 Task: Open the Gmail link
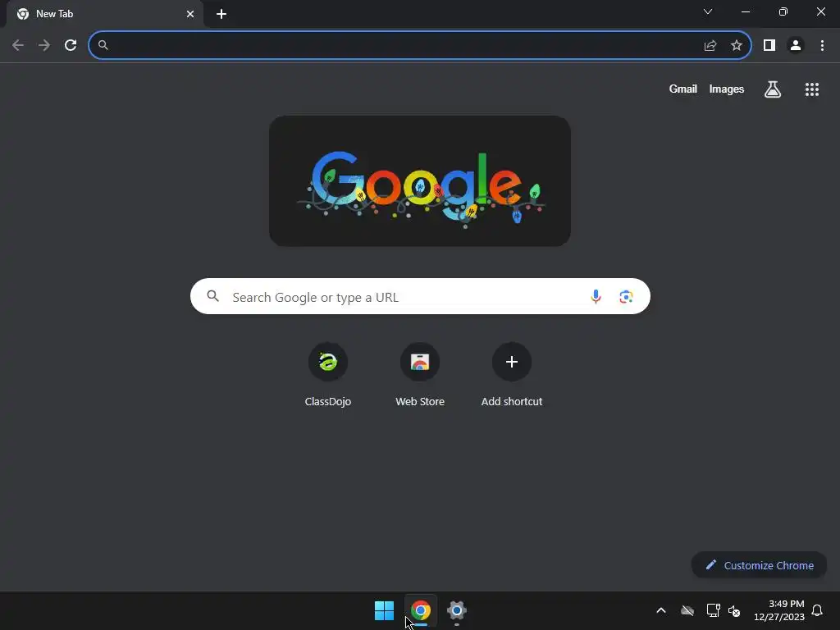683,89
